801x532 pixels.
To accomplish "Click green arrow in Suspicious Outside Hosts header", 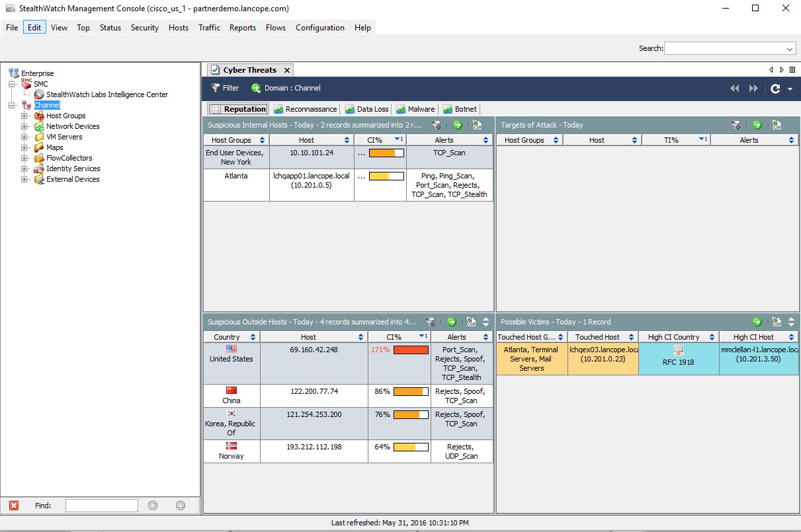I will click(451, 322).
